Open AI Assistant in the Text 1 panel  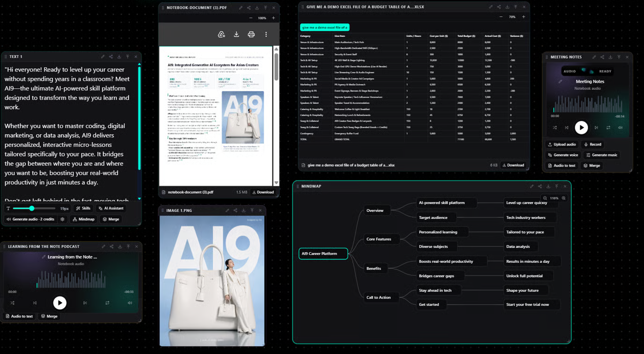coord(111,209)
